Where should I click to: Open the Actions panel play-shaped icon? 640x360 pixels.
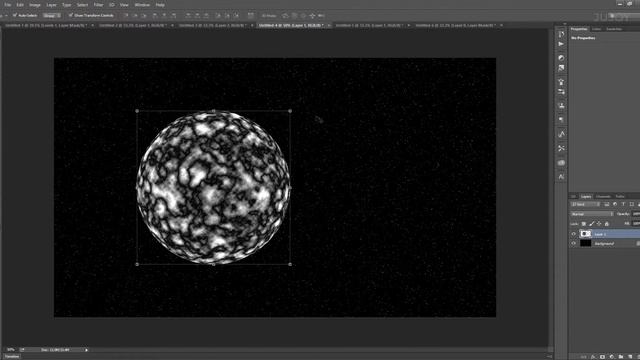click(561, 44)
